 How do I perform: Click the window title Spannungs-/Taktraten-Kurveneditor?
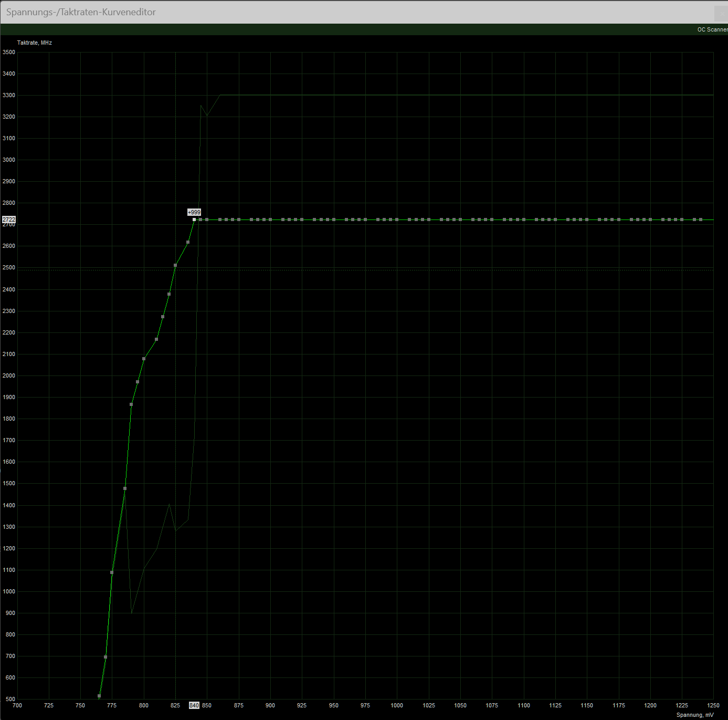[81, 12]
